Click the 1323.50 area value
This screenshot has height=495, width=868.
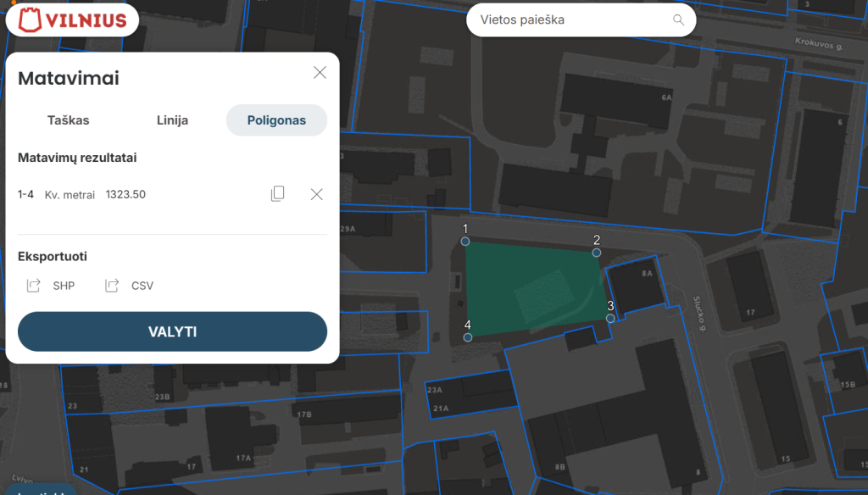point(125,194)
